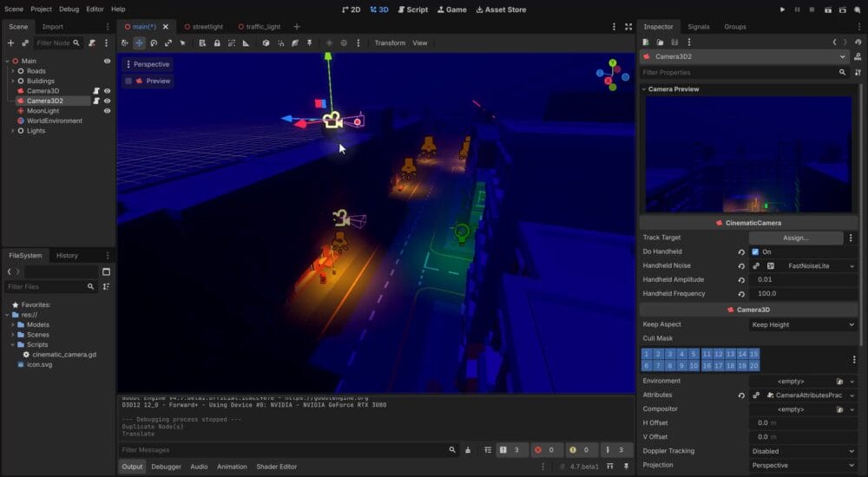This screenshot has width=868, height=477.
Task: Select the Rotate mode tool
Action: pos(154,42)
